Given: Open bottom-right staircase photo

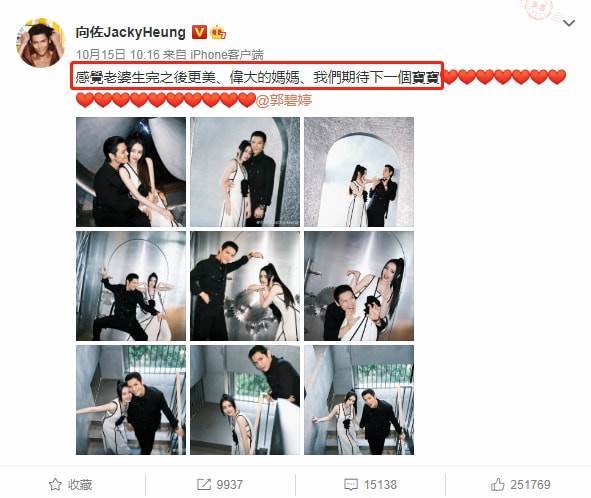Looking at the screenshot, I should (359, 400).
